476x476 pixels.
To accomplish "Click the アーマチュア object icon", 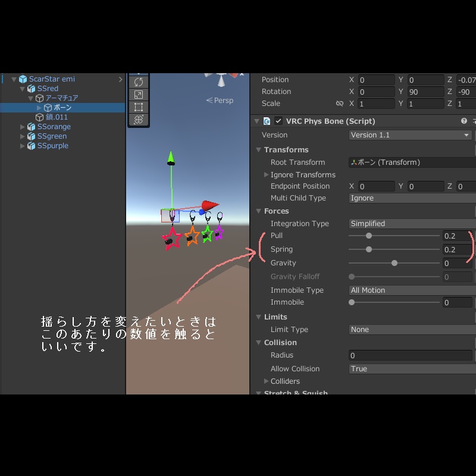I will coord(39,98).
